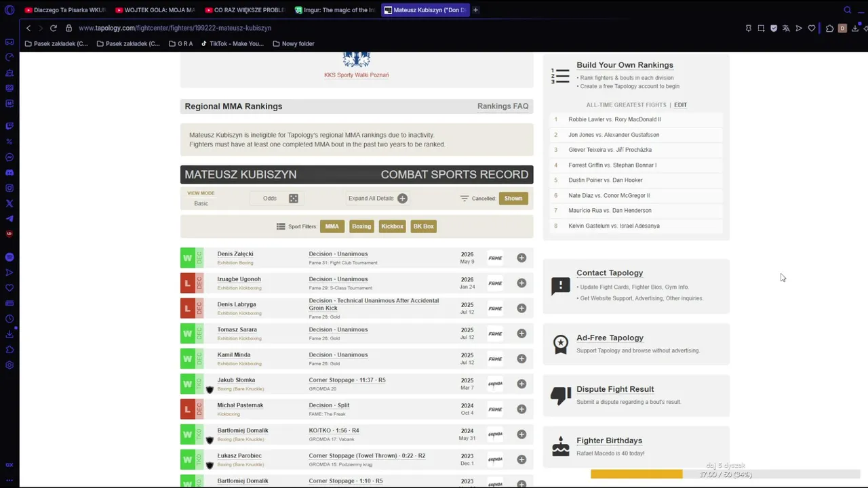The image size is (868, 488).
Task: Open the Ad-Free Tapology link
Action: pos(610,338)
